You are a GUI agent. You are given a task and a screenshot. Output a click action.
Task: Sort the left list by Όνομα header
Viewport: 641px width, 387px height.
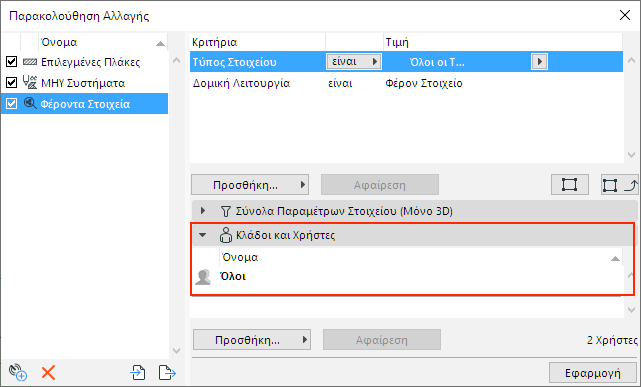coord(103,42)
